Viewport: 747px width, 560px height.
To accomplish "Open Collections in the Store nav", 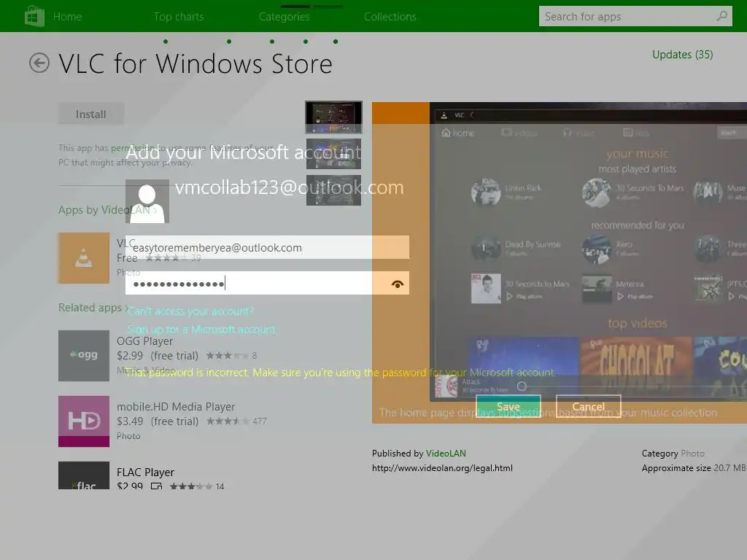I will (390, 17).
